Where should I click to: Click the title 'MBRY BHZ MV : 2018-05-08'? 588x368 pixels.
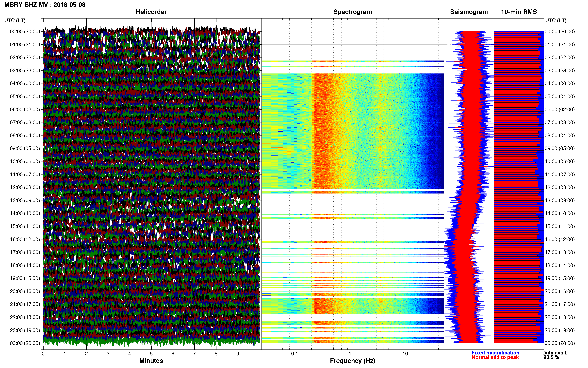tap(45, 5)
